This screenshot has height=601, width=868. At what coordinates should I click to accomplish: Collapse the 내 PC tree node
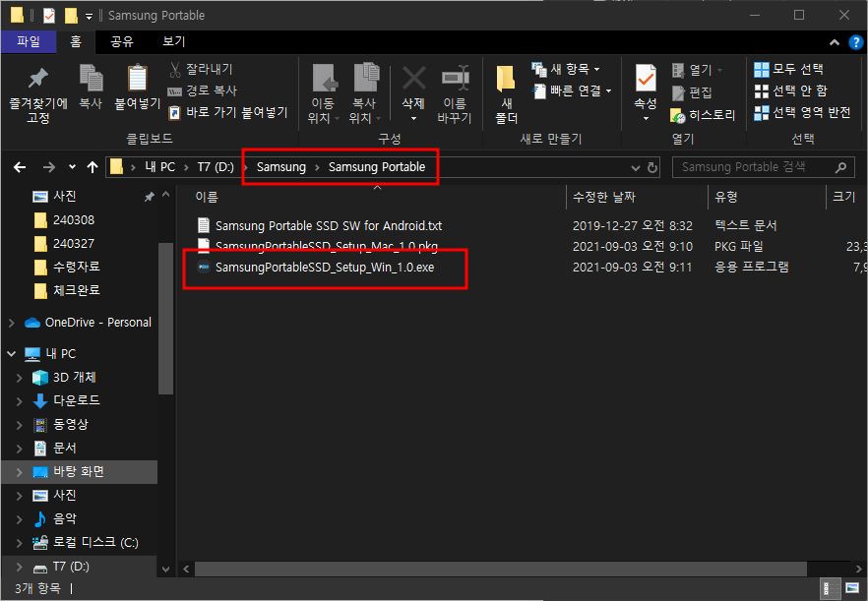(12, 354)
